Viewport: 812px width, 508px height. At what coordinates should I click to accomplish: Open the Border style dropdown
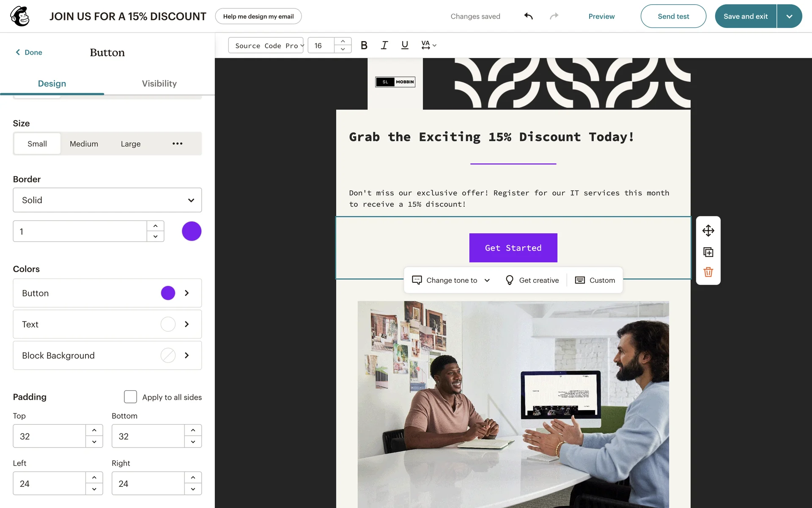pos(107,200)
